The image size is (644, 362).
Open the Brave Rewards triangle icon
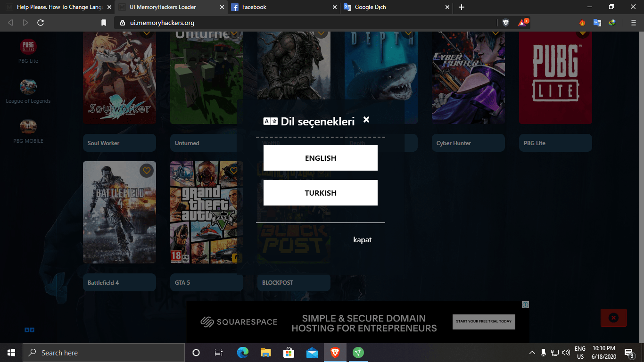(x=523, y=22)
